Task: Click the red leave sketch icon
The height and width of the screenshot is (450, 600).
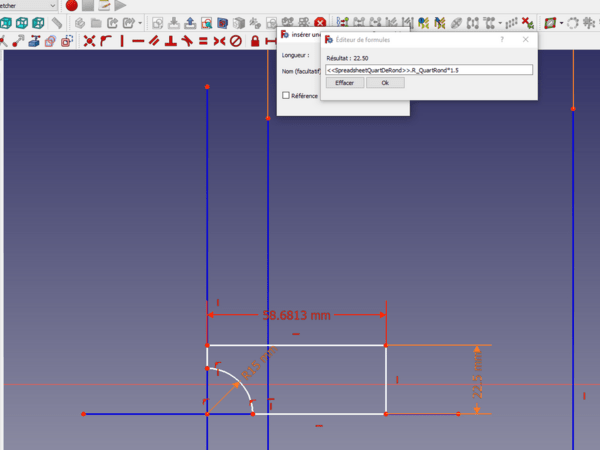Action: click(x=320, y=22)
